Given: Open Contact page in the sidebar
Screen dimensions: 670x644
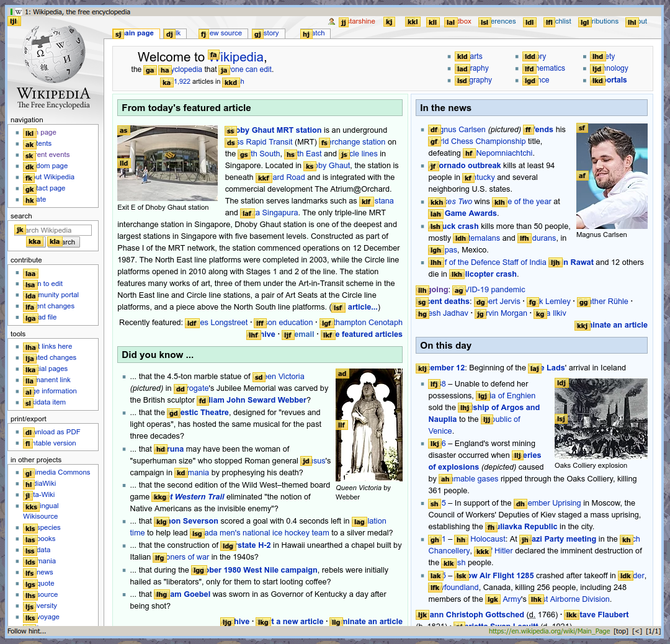Looking at the screenshot, I should tap(45, 188).
